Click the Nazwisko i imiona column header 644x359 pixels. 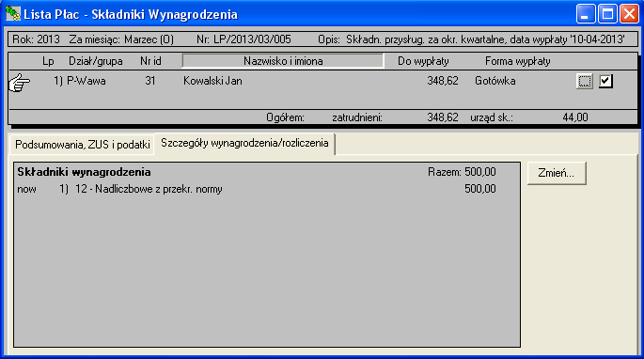click(283, 61)
